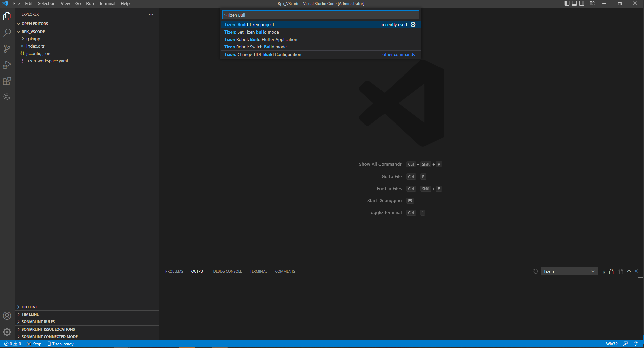Switch to the Debug Console tab

point(227,271)
